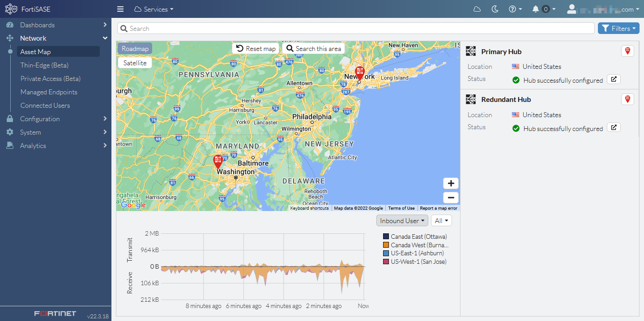This screenshot has height=321, width=644.
Task: Switch map to Satellite view
Action: click(135, 63)
